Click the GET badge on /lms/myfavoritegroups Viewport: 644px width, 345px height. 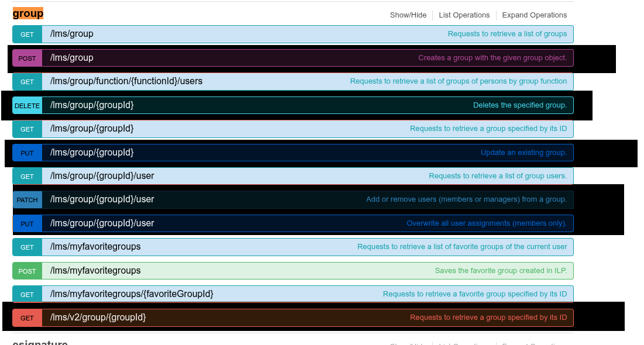pos(26,247)
